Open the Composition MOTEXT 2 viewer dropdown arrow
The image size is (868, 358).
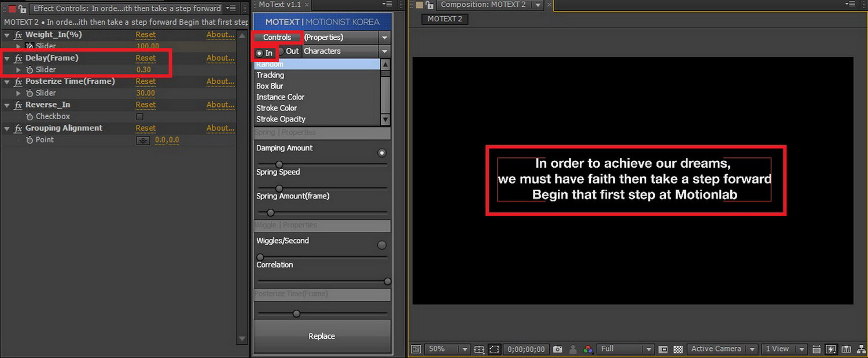point(538,5)
